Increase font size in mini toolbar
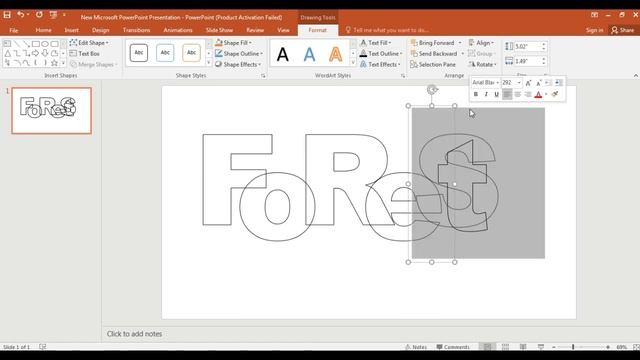Viewport: 640px width, 360px height. point(528,83)
